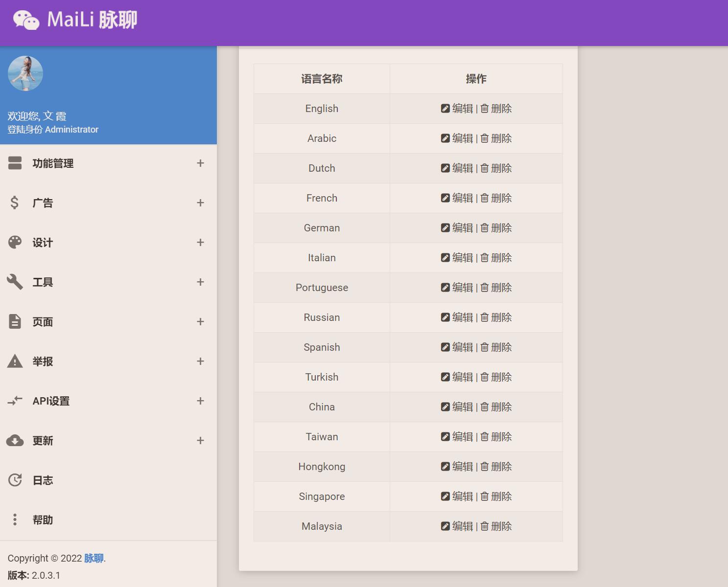Delete the German language entry
Screen dimensions: 728x587
496,228
